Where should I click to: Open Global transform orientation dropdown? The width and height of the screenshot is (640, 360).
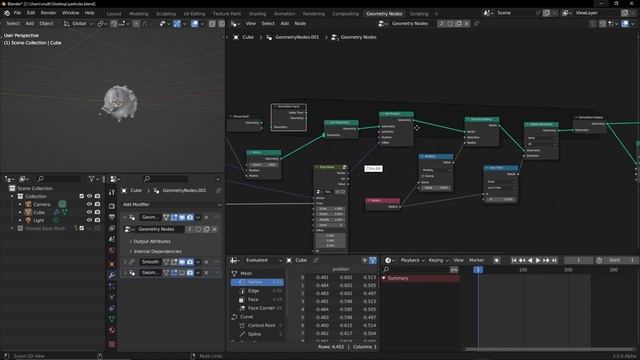click(78, 24)
